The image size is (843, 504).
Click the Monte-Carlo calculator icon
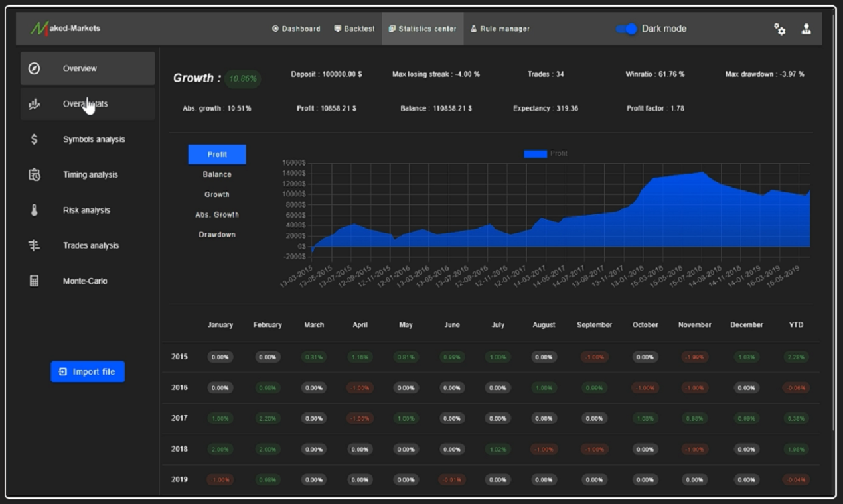tap(35, 281)
